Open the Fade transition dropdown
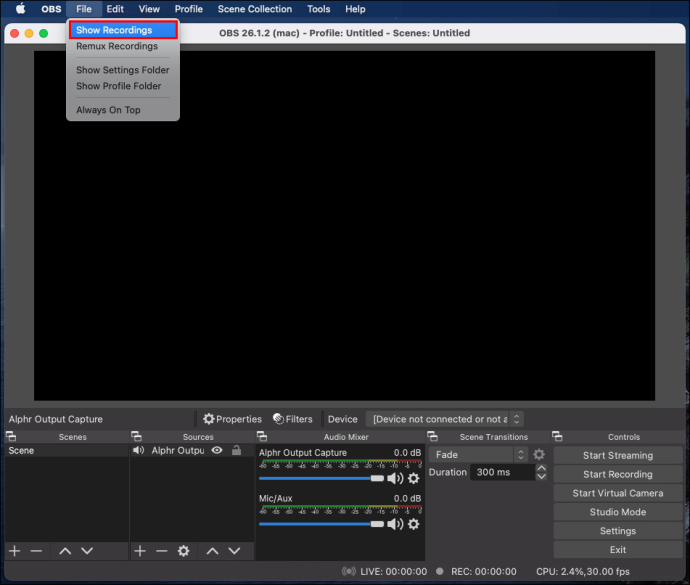This screenshot has width=690, height=585. [478, 454]
